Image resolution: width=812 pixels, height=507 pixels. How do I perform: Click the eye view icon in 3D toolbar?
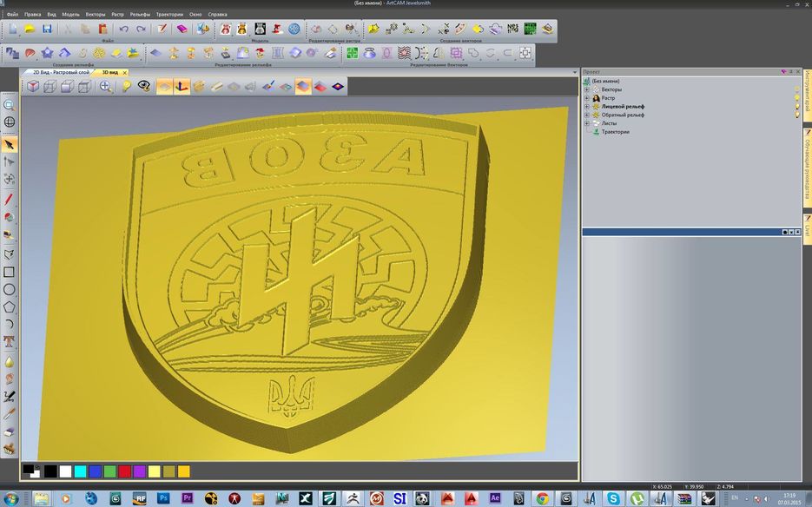[x=144, y=87]
